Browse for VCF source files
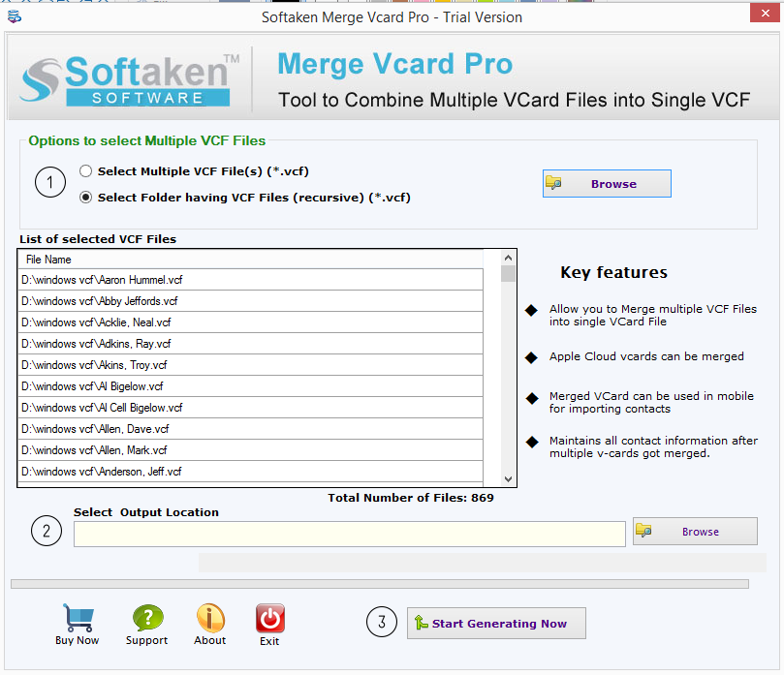This screenshot has height=675, width=784. [607, 183]
